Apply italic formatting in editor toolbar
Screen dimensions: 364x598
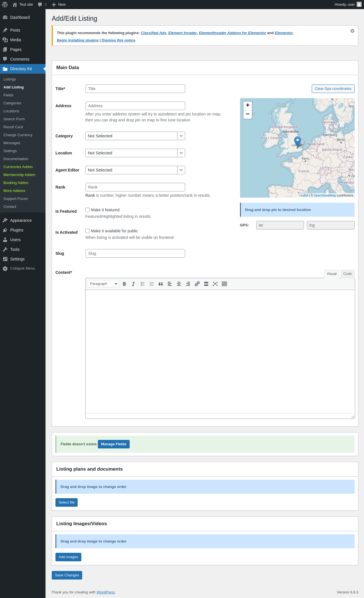coord(133,284)
